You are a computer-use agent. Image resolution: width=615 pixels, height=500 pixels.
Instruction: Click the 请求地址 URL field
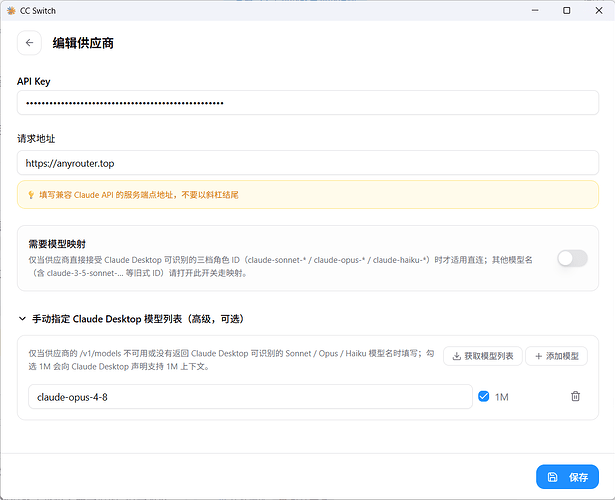[308, 163]
